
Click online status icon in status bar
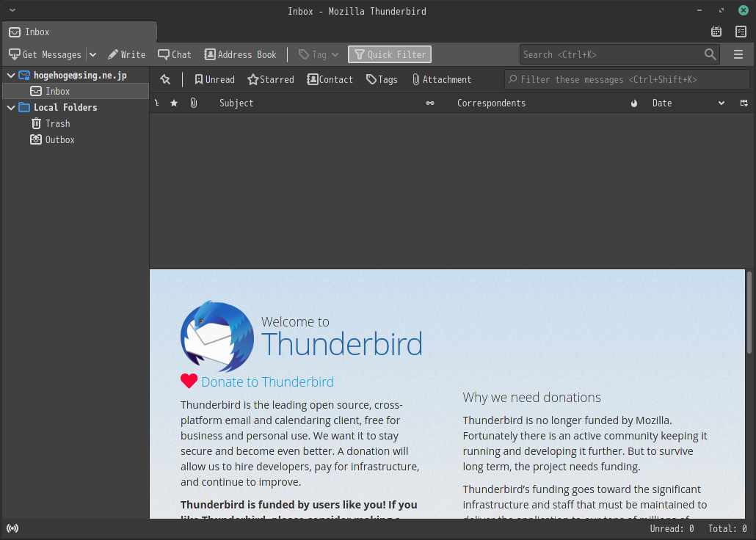tap(12, 528)
